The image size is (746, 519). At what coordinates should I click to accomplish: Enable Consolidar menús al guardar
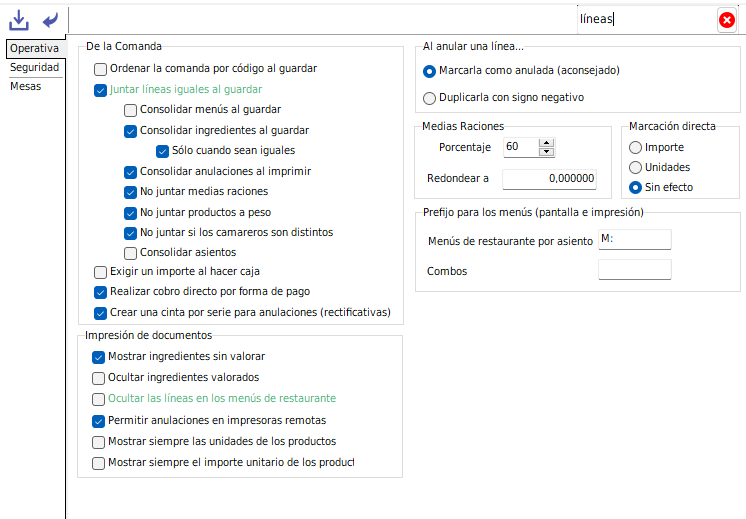130,110
